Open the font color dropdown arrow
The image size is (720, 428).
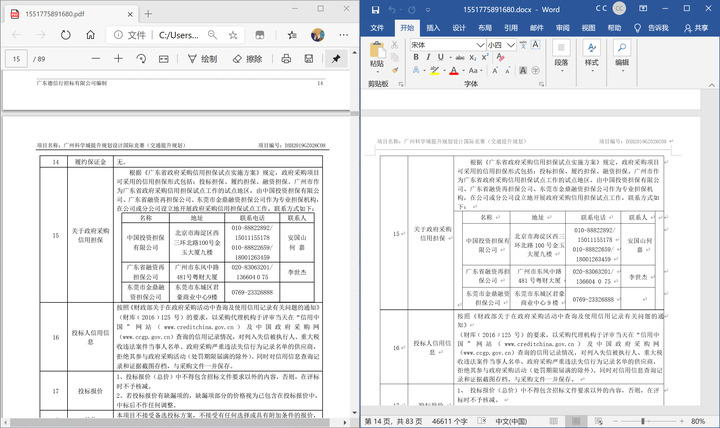(463, 70)
